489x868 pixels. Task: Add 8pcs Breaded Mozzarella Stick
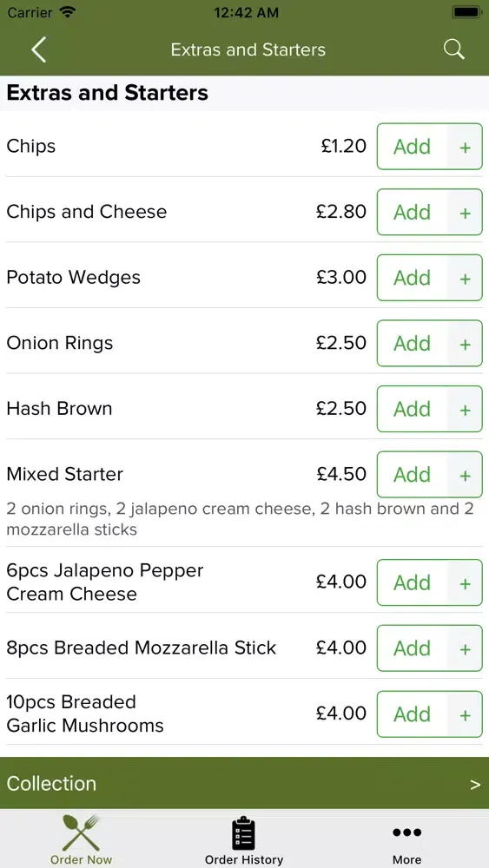[412, 648]
